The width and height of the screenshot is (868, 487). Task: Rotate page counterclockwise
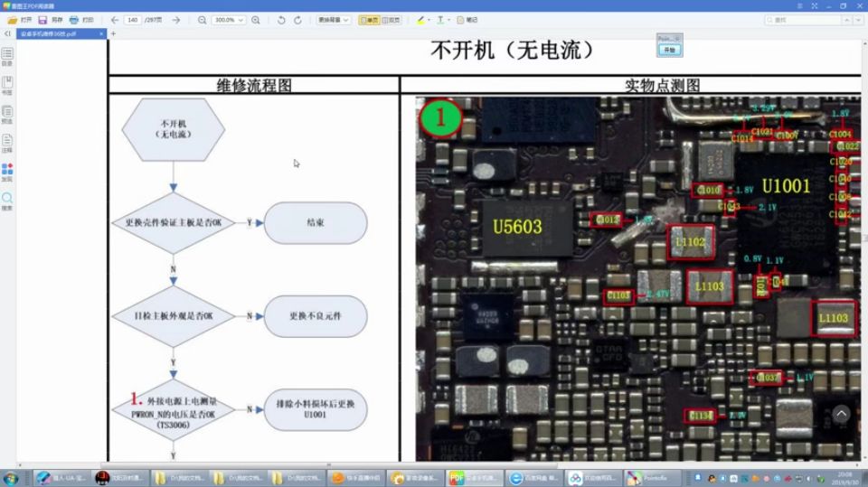[281, 20]
